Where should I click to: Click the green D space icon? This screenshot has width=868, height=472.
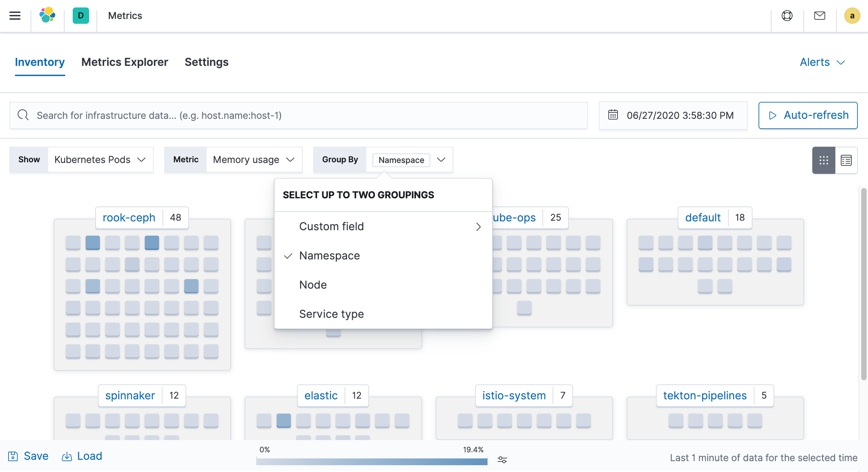pos(81,16)
